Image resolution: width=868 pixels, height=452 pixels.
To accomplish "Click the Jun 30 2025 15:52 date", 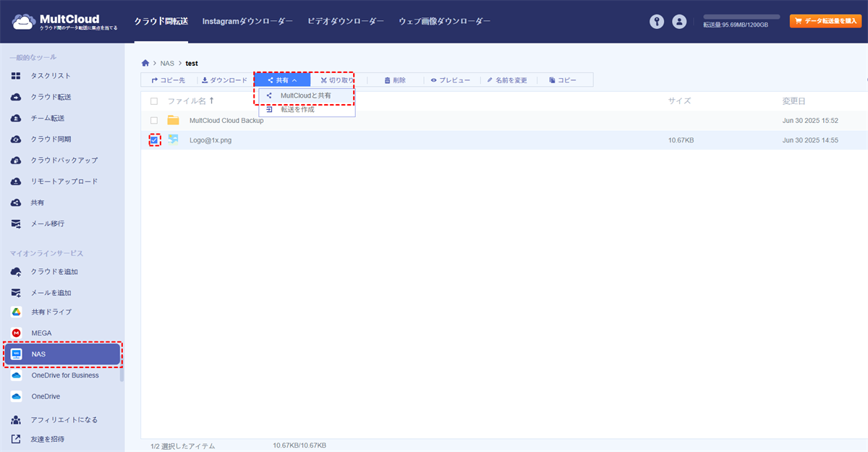I will [810, 121].
